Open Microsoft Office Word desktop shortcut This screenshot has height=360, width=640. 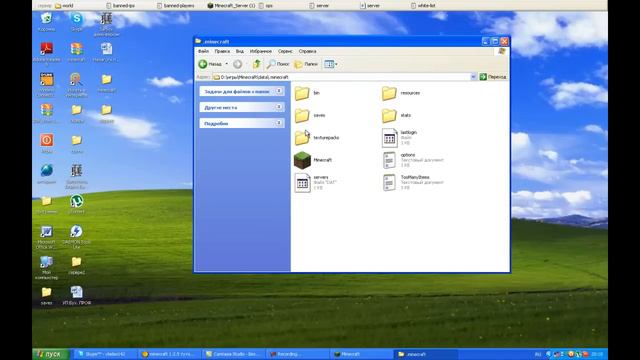point(47,237)
